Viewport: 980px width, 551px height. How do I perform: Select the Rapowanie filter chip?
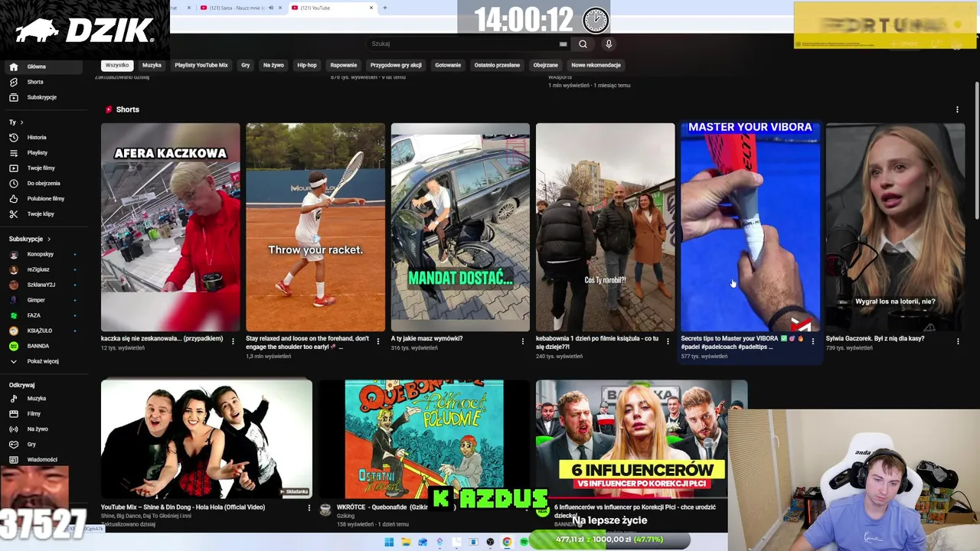click(x=344, y=65)
